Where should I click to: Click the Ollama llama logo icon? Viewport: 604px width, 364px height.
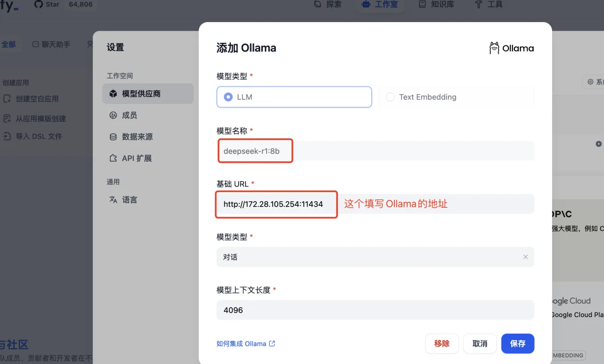(x=494, y=48)
